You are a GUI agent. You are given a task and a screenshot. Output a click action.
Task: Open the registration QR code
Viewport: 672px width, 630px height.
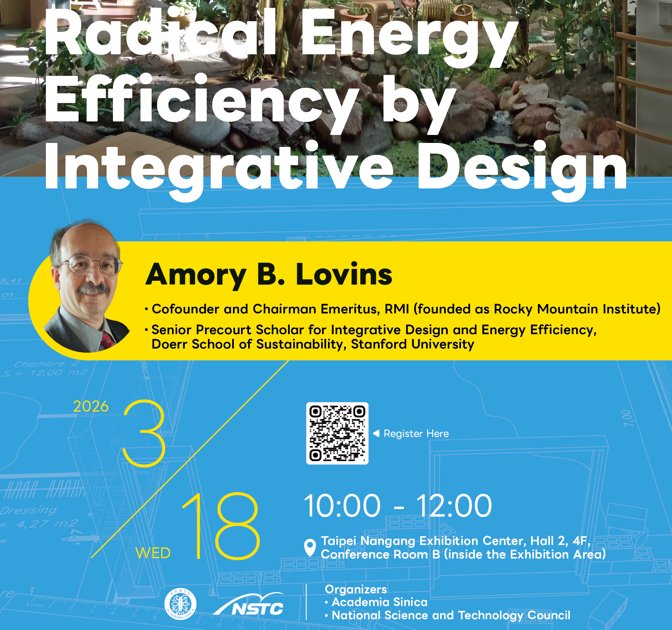[x=338, y=433]
